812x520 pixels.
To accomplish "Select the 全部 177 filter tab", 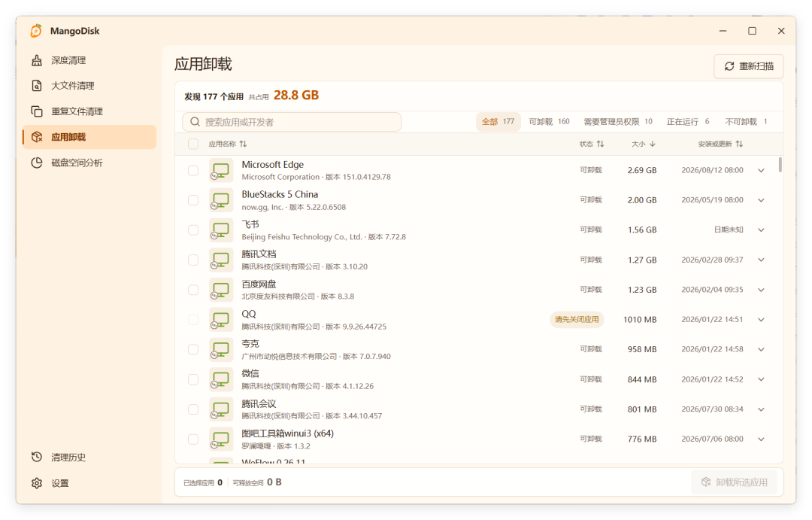I will click(498, 122).
